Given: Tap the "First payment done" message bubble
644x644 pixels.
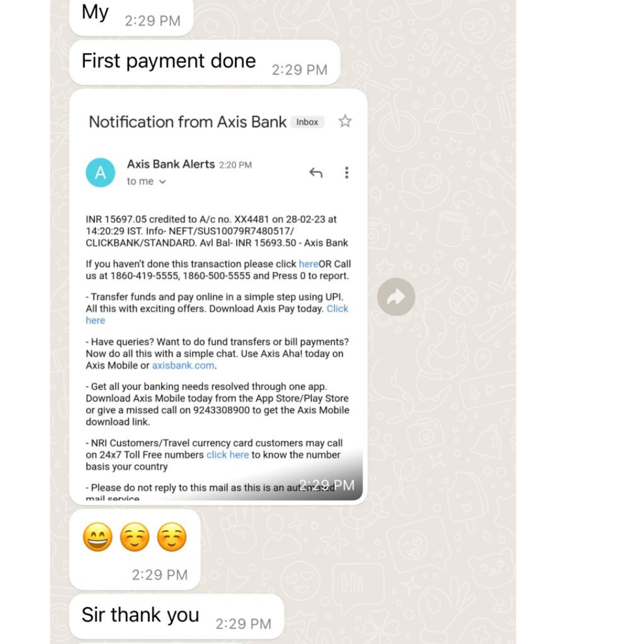Looking at the screenshot, I should (x=205, y=63).
